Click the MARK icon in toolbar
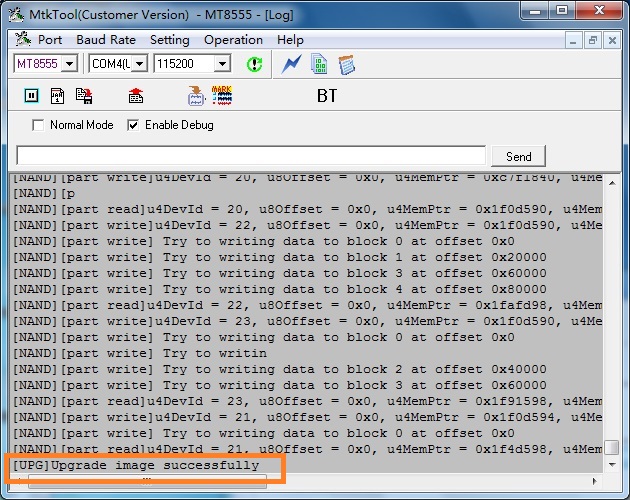 click(x=222, y=96)
